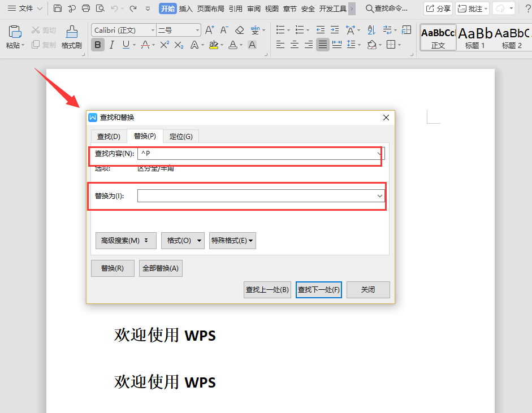The height and width of the screenshot is (413, 532).
Task: Click numbered list icon
Action: pyautogui.click(x=300, y=30)
